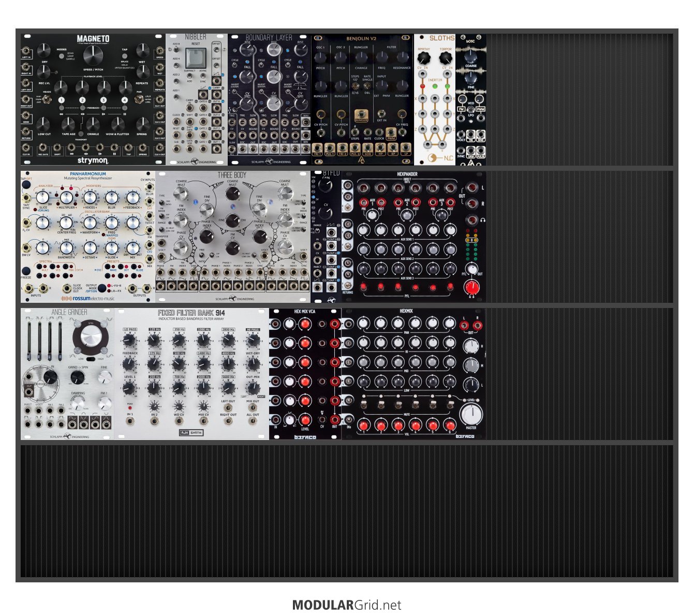Click head button 1 on Magneto
694x616 pixels.
coord(61,100)
